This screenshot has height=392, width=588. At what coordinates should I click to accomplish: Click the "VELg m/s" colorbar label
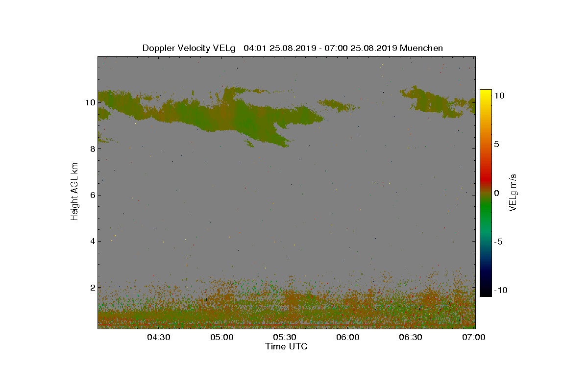pos(513,192)
